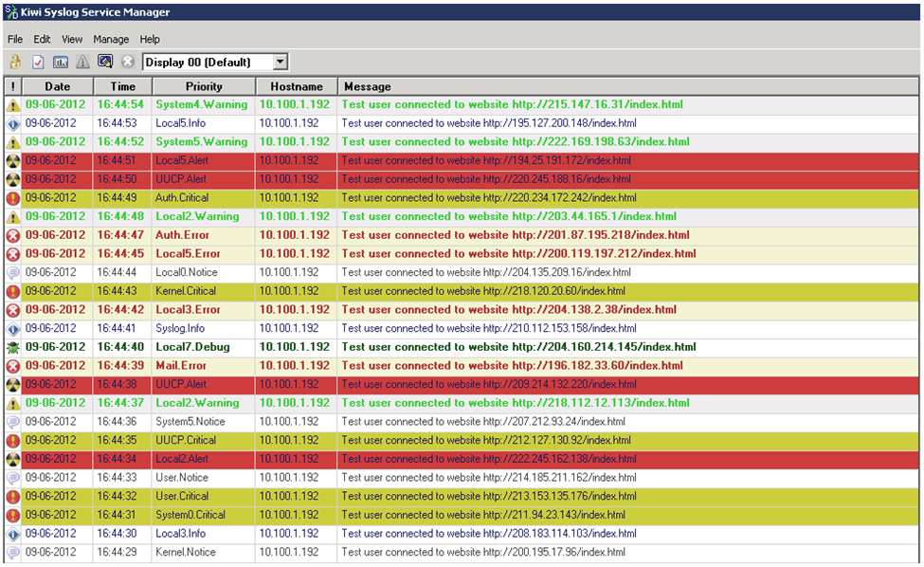
Task: Click the Hostname column header
Action: click(x=297, y=85)
